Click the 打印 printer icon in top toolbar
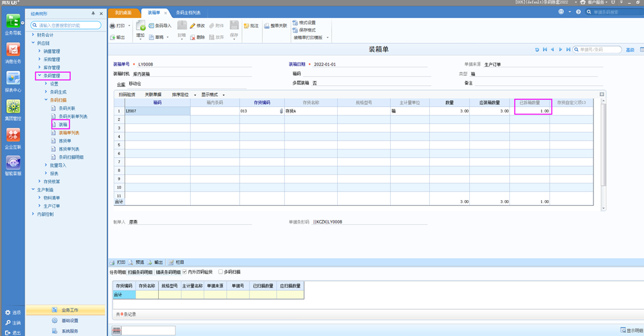This screenshot has height=336, width=644. click(112, 25)
